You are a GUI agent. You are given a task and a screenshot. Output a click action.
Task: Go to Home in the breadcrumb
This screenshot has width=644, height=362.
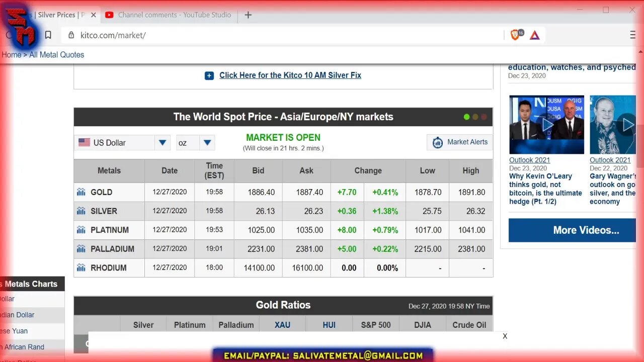(11, 55)
